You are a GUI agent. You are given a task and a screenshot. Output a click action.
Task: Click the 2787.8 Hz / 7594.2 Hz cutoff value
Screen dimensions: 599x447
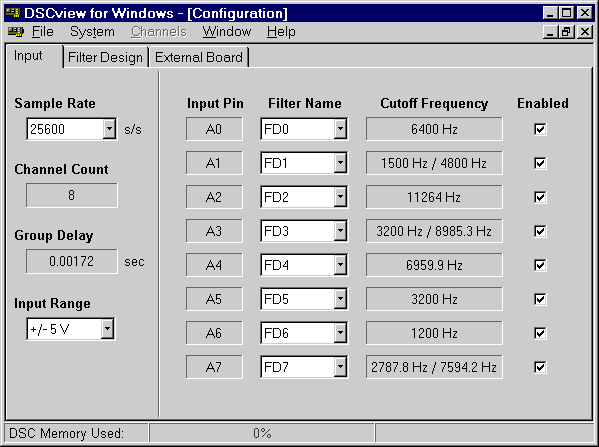pyautogui.click(x=434, y=367)
